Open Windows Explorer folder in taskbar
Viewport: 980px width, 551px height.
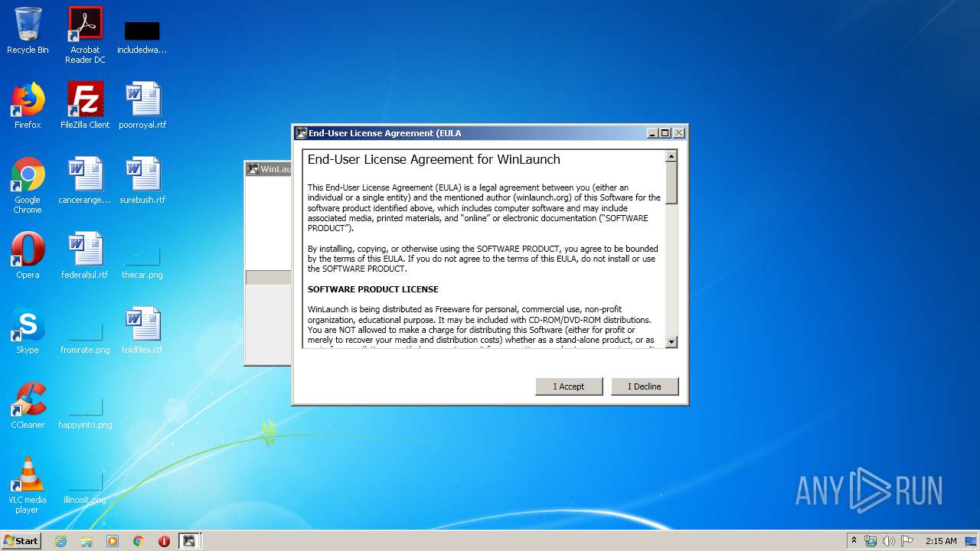[87, 541]
